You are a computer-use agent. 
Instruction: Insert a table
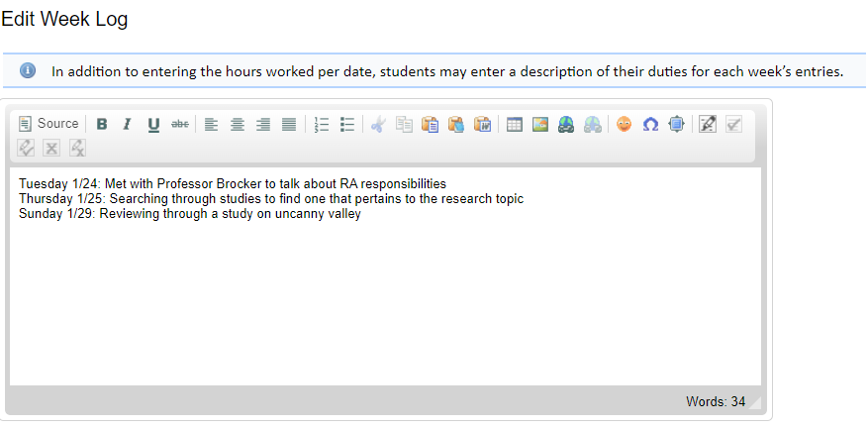pos(515,124)
